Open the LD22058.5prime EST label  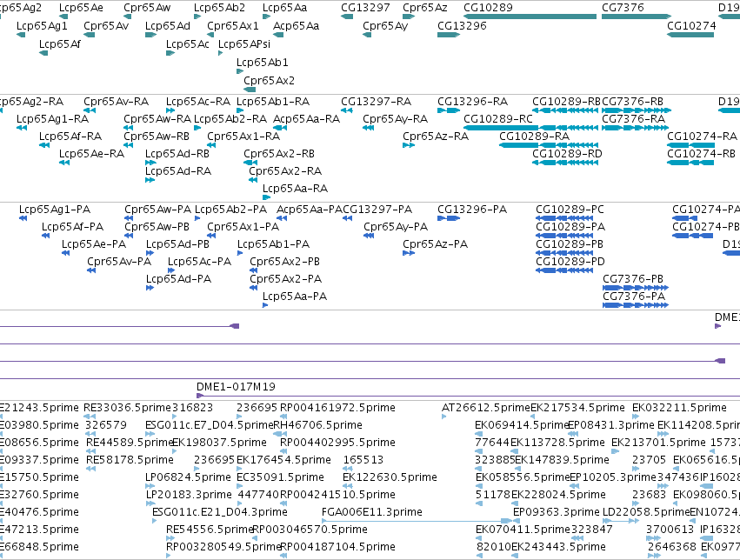pos(646,512)
